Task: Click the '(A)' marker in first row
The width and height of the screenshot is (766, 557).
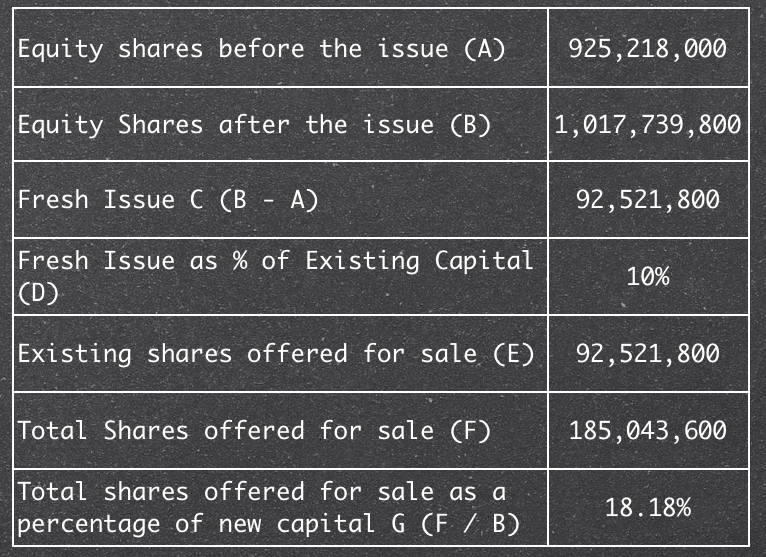Action: (485, 49)
